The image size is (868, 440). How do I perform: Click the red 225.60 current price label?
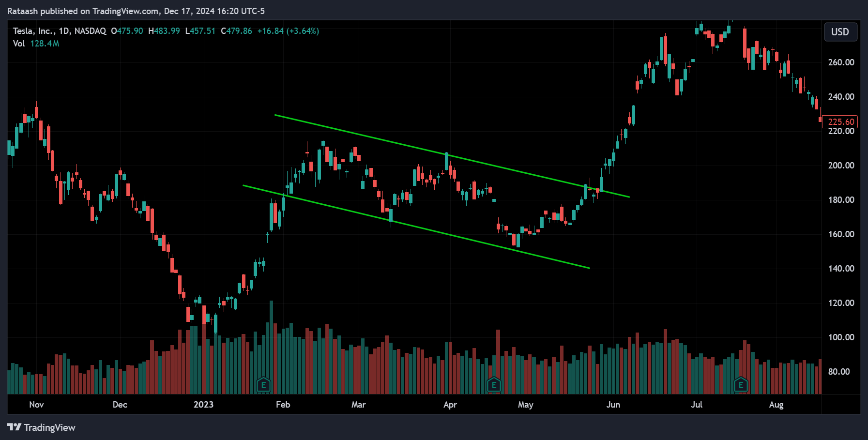pos(840,121)
